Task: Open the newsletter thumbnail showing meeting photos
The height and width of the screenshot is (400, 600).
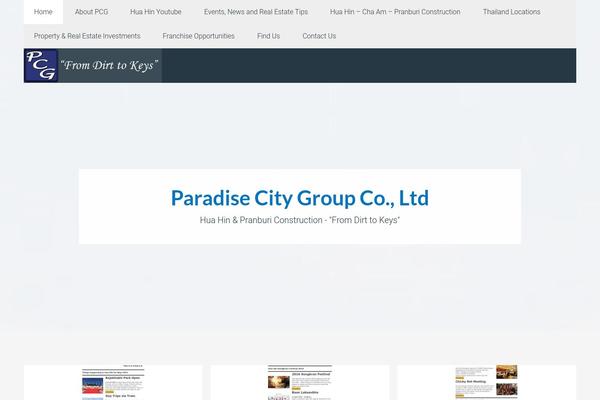Action: tap(486, 382)
